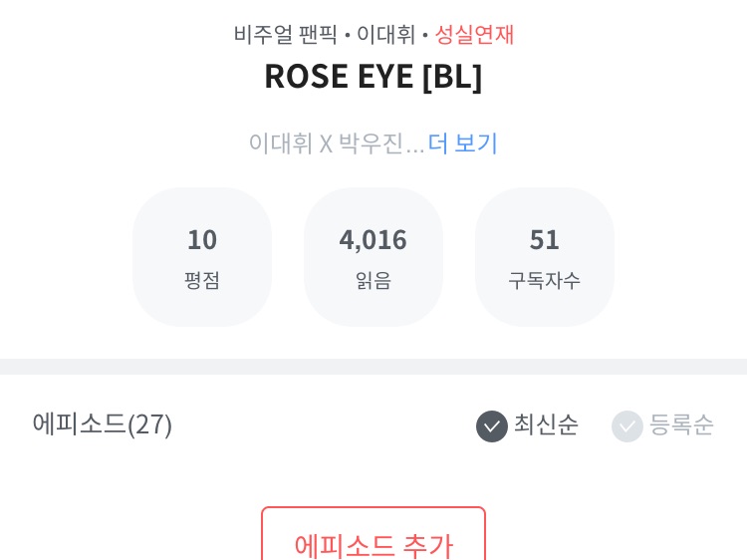Screen dimensions: 747x560
Task: Tap the 구독자수 subscribers stat card
Action: tap(545, 257)
